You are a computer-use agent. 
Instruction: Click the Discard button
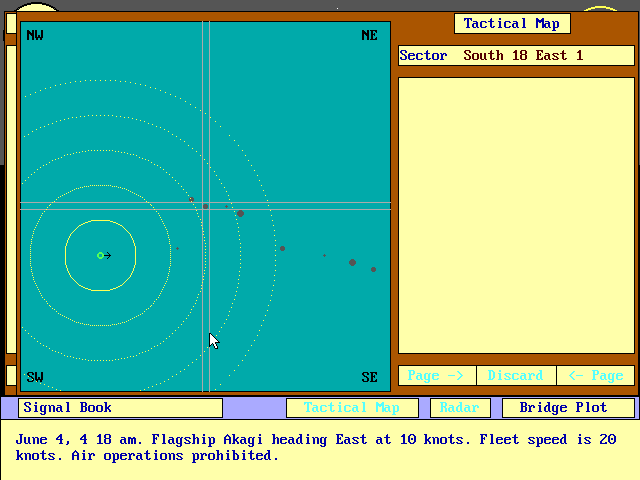[x=516, y=376]
